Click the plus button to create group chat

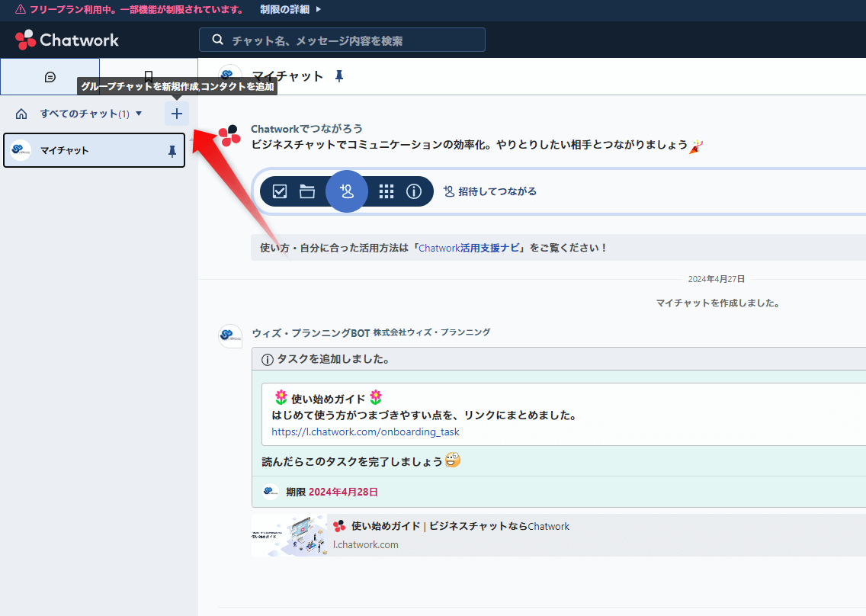(x=177, y=114)
